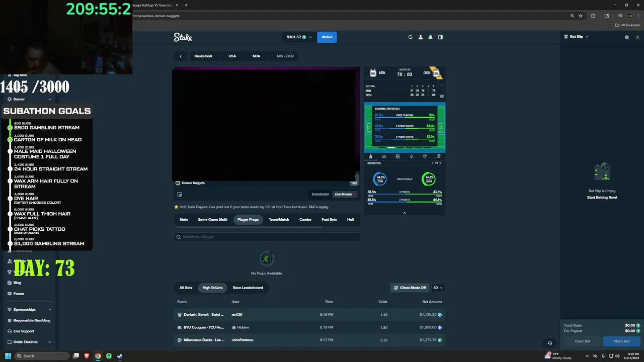Open Odds: Decimal format dropdown
Screen dimensions: 644x362
coord(29,342)
